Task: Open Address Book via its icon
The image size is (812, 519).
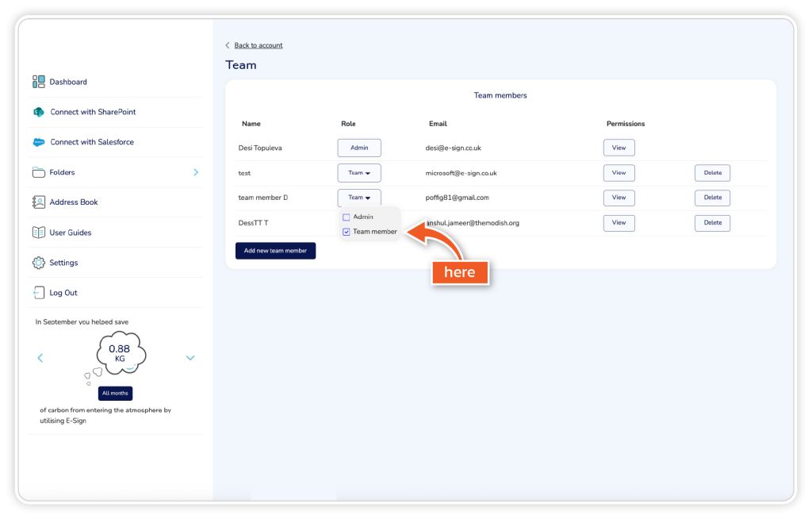Action: click(38, 202)
